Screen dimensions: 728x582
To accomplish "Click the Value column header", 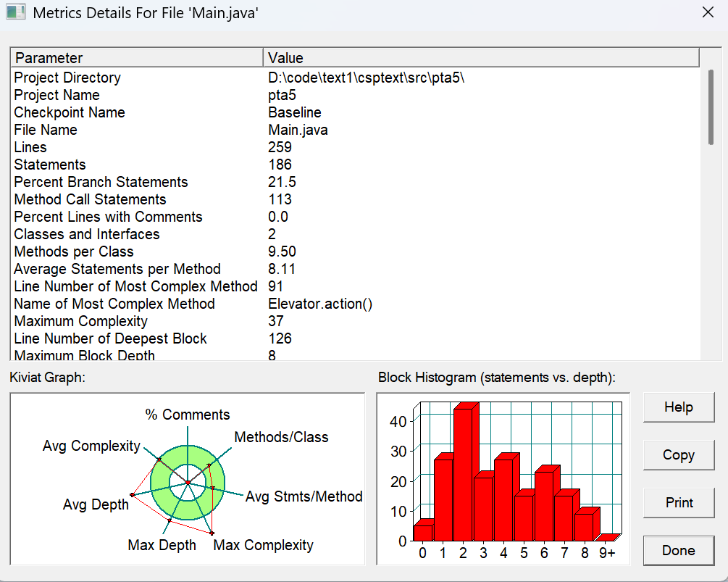I will tap(481, 57).
